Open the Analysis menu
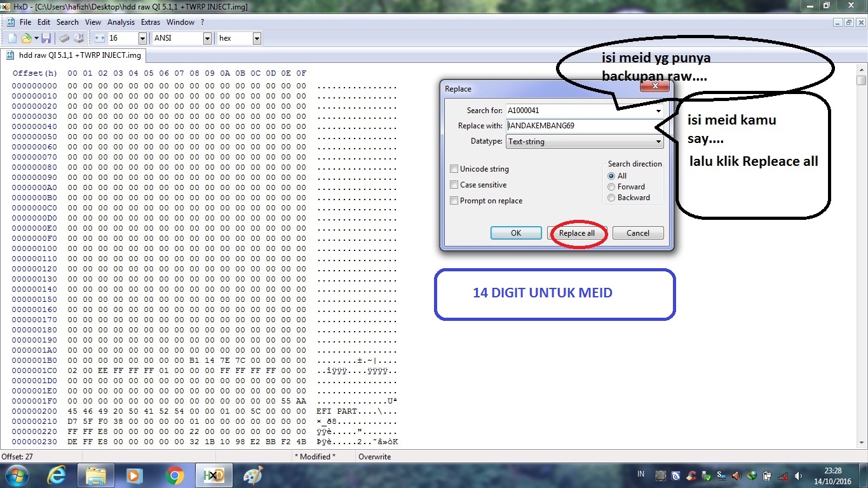The image size is (868, 488). coord(121,22)
